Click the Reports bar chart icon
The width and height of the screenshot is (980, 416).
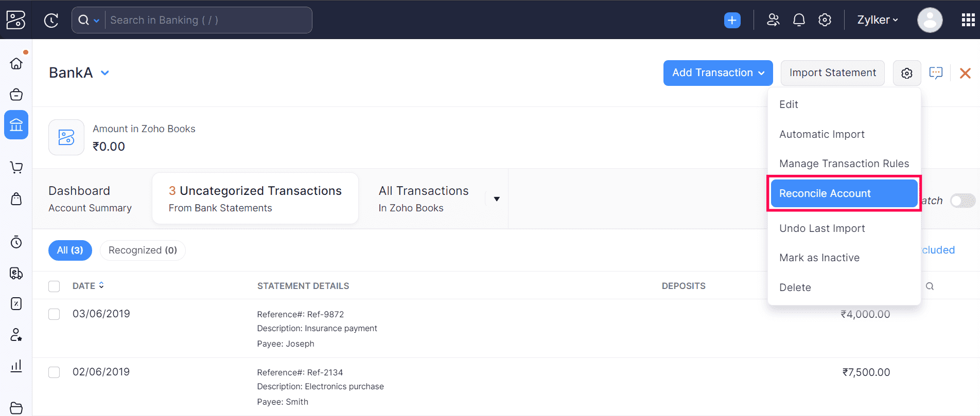(16, 366)
